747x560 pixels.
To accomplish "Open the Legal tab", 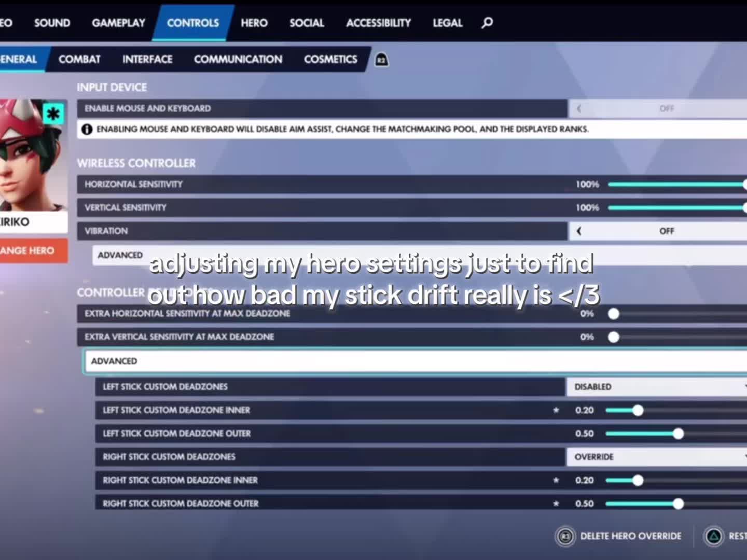I will (x=448, y=23).
